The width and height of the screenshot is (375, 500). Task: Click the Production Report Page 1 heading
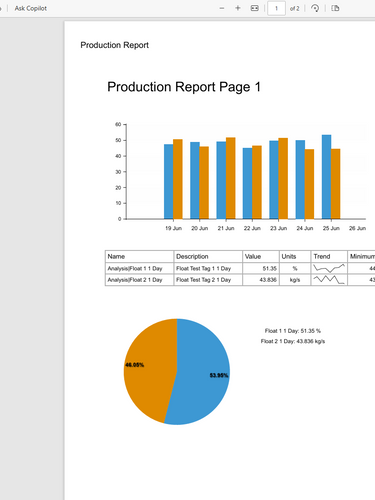coord(184,87)
